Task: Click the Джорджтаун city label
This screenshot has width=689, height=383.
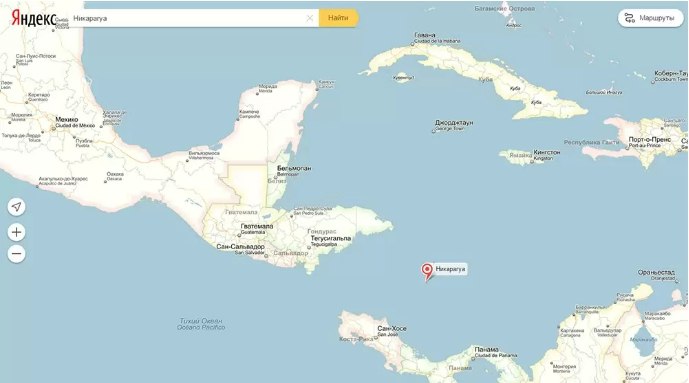Action: click(x=454, y=123)
